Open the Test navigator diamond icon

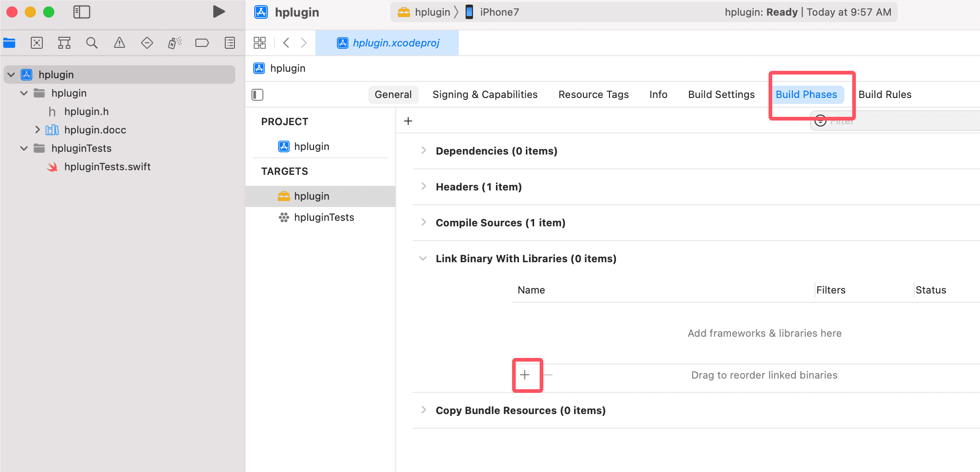pyautogui.click(x=147, y=43)
